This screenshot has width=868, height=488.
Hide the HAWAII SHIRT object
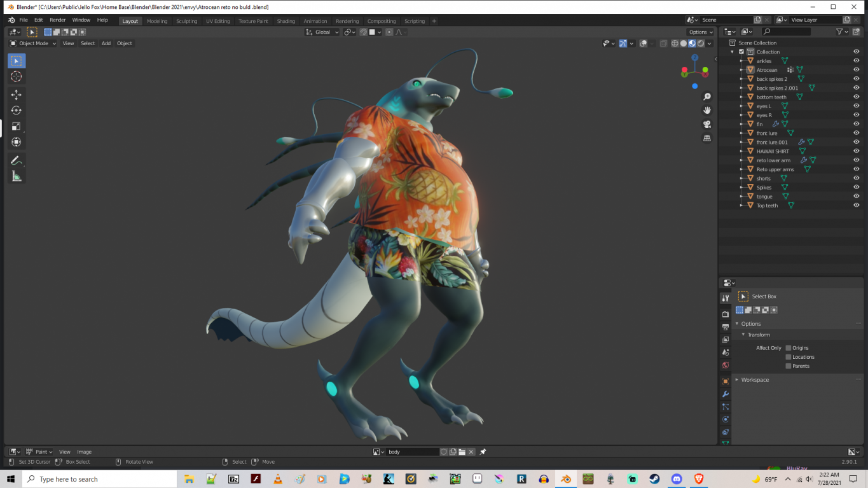pos(856,151)
